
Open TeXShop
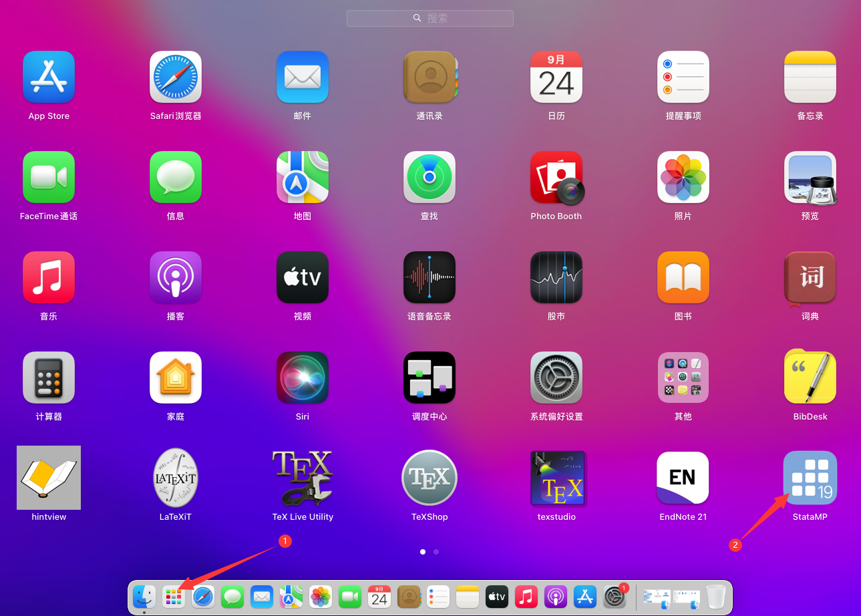pos(429,478)
